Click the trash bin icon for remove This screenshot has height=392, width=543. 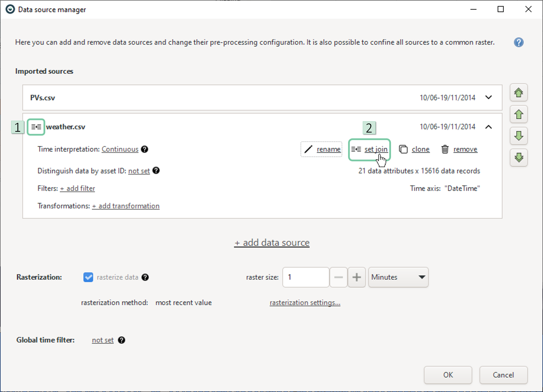click(445, 149)
